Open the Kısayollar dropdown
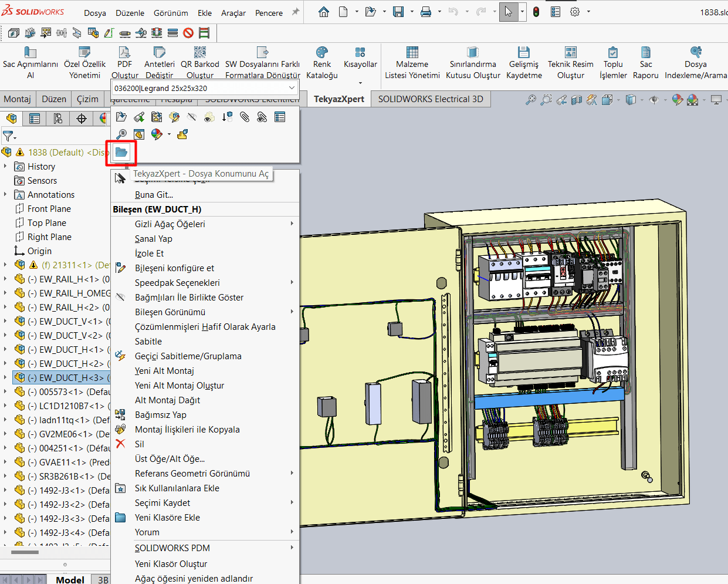Image resolution: width=728 pixels, height=584 pixels. tap(360, 83)
